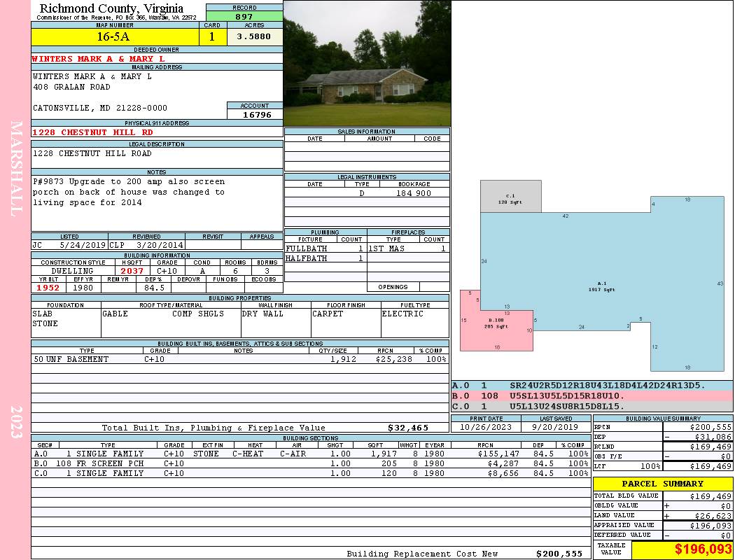
Task: Click sketch code row C.0 U5L13U24
Action: pos(591,406)
